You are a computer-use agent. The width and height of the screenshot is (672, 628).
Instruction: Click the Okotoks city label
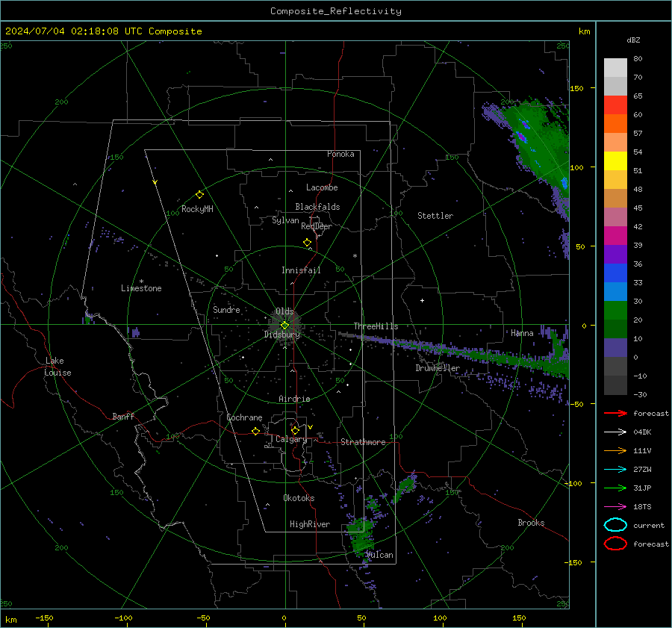[x=299, y=498]
